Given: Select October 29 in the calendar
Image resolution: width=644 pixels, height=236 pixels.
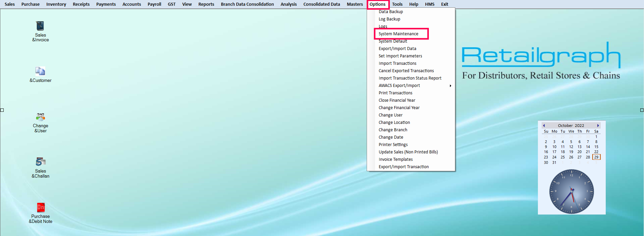Looking at the screenshot, I should point(596,157).
